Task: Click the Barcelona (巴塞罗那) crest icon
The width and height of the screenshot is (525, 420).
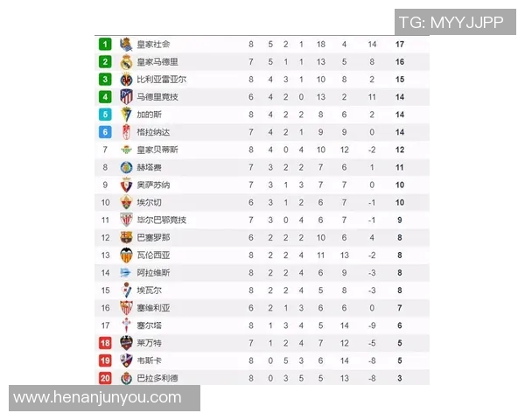Action: point(126,237)
